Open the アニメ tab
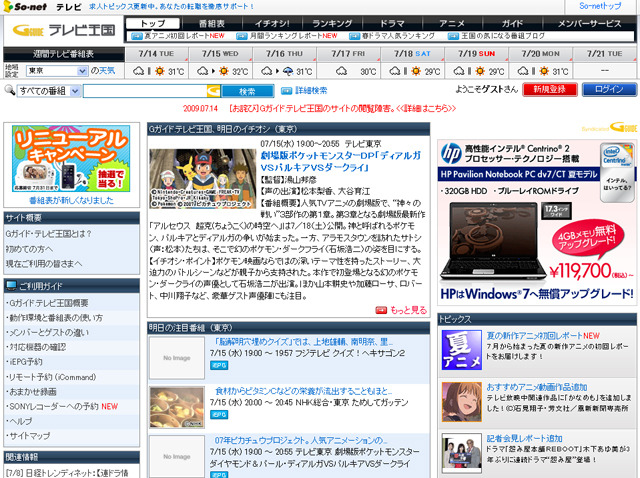Viewport: 640px width, 478px height. [452, 24]
